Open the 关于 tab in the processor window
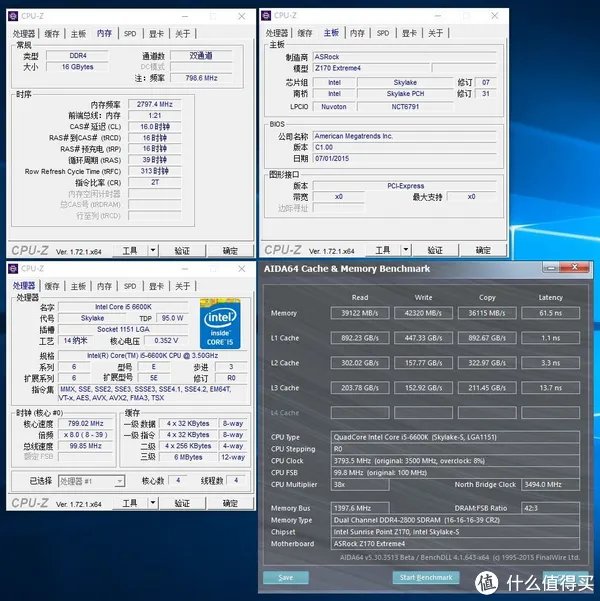The width and height of the screenshot is (600, 601). click(183, 286)
